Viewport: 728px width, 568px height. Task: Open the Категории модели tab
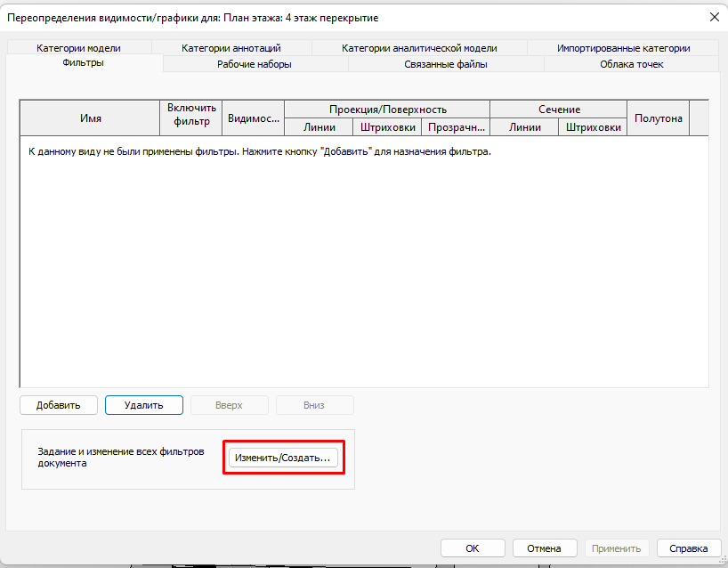coord(78,48)
